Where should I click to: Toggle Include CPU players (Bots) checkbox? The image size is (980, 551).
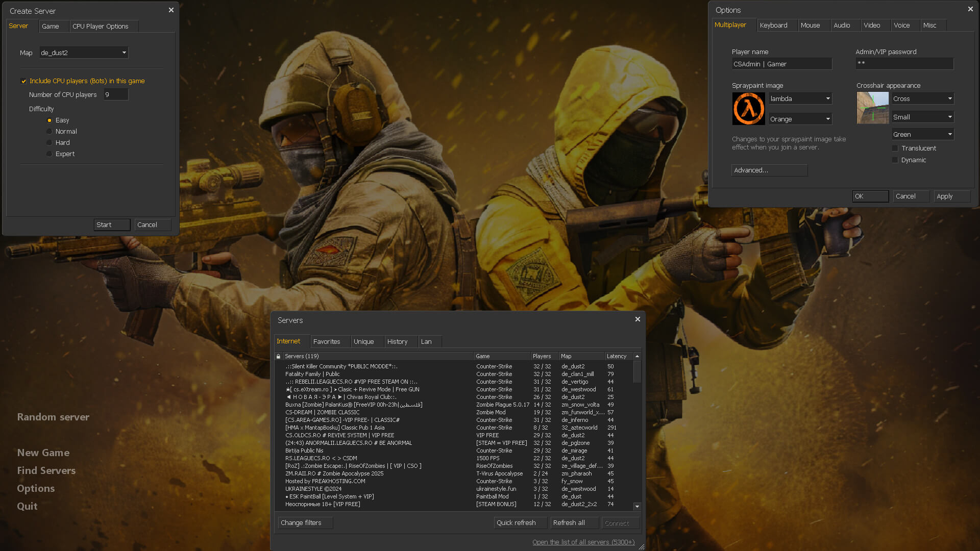point(23,81)
